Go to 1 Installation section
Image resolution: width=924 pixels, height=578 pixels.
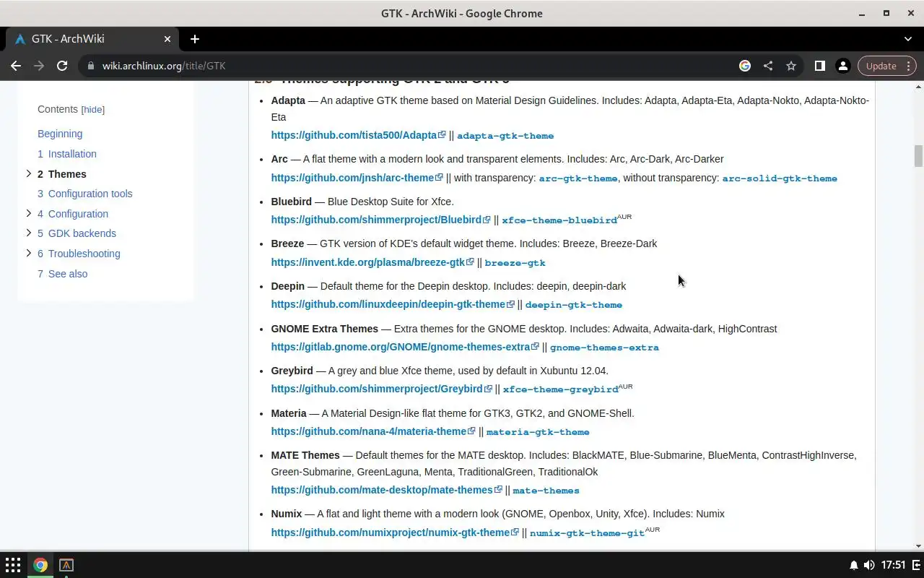click(x=67, y=154)
